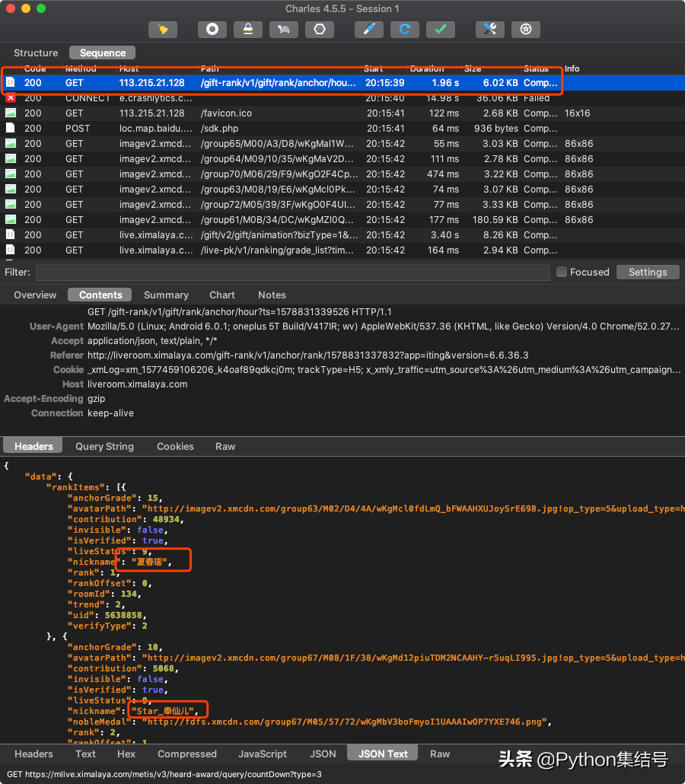Select the JSON Text response tab

coord(383,754)
